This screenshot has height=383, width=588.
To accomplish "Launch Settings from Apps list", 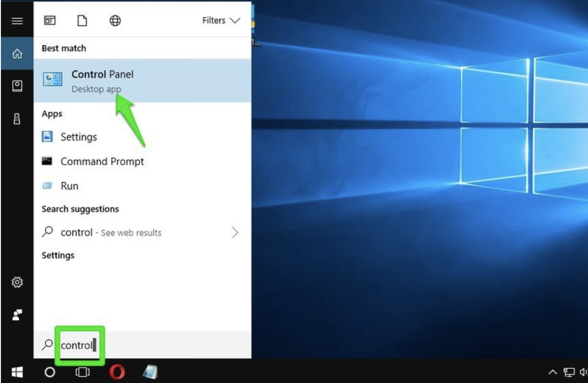I will click(79, 137).
